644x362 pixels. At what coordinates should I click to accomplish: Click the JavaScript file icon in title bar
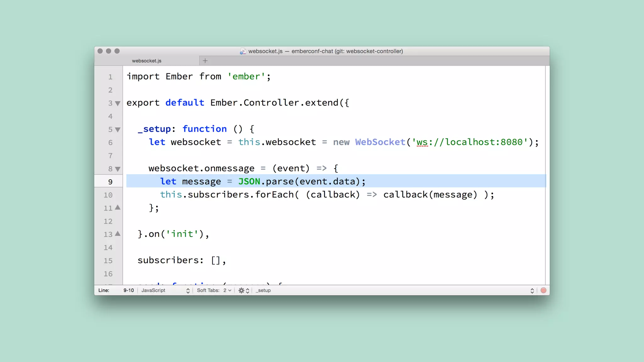[x=243, y=51]
